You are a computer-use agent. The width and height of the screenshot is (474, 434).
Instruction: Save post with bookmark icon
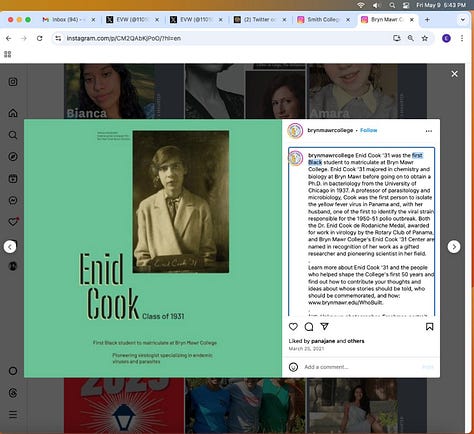(429, 327)
